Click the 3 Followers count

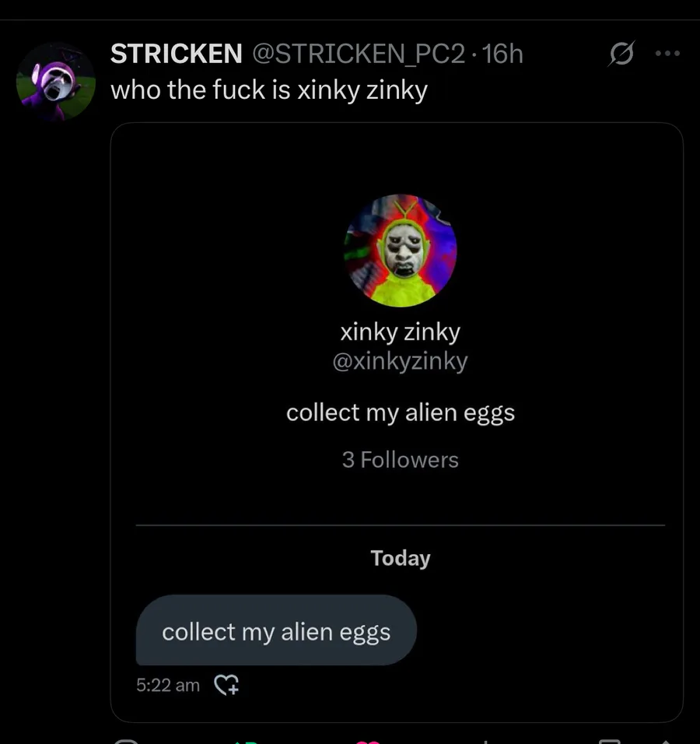[401, 460]
